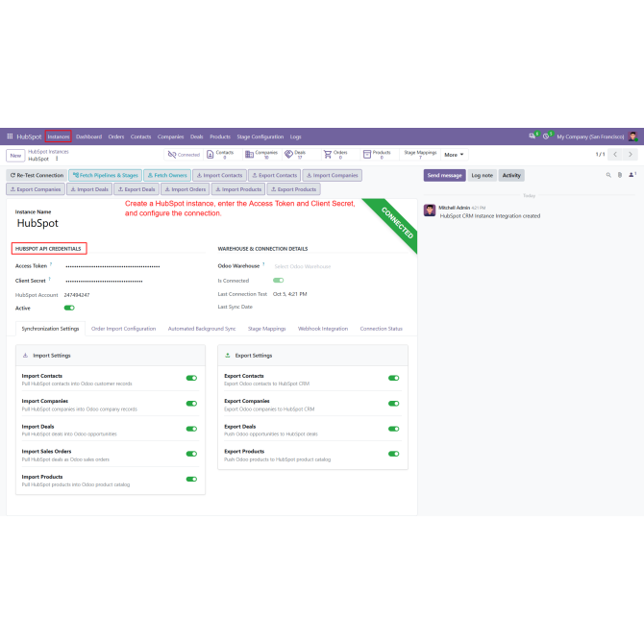Viewport: 644px width, 644px height.
Task: Click Import Deals action button
Action: pyautogui.click(x=89, y=189)
